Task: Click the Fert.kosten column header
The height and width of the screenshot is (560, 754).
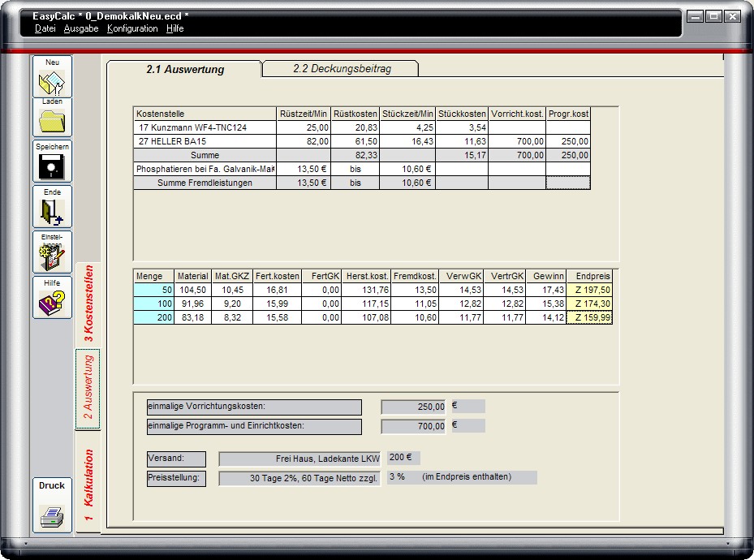Action: click(x=277, y=277)
